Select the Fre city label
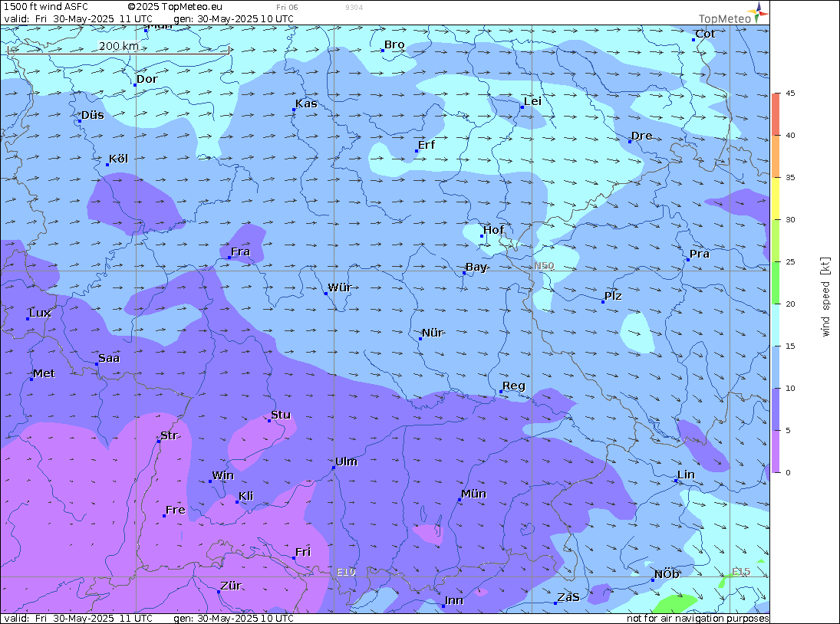The width and height of the screenshot is (840, 624). 175,510
